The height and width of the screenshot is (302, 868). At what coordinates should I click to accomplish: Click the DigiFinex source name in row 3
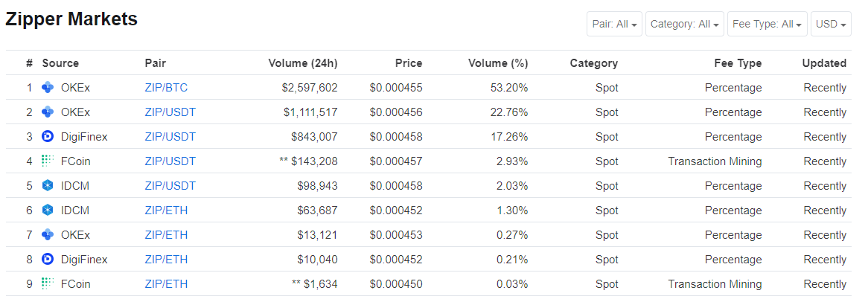84,137
